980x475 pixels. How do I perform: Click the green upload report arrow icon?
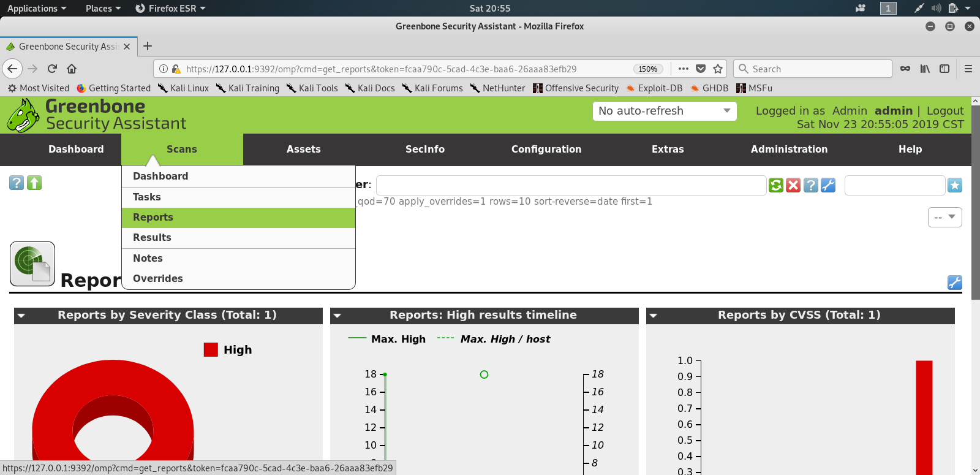tap(34, 183)
